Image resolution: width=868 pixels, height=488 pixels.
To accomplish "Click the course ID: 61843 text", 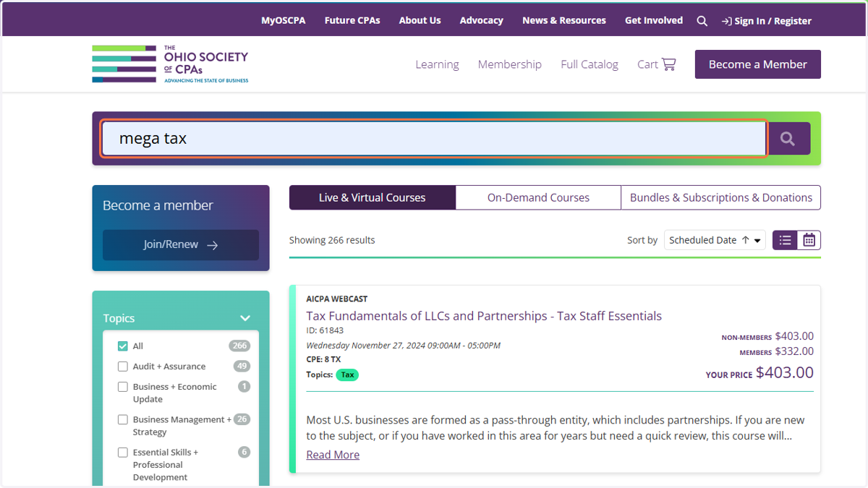I will click(325, 330).
